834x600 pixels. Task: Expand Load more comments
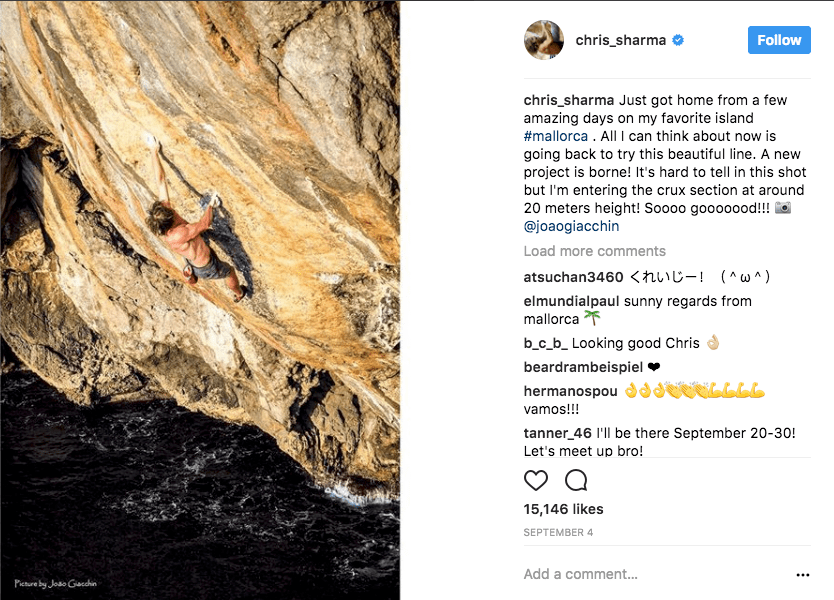click(x=594, y=251)
